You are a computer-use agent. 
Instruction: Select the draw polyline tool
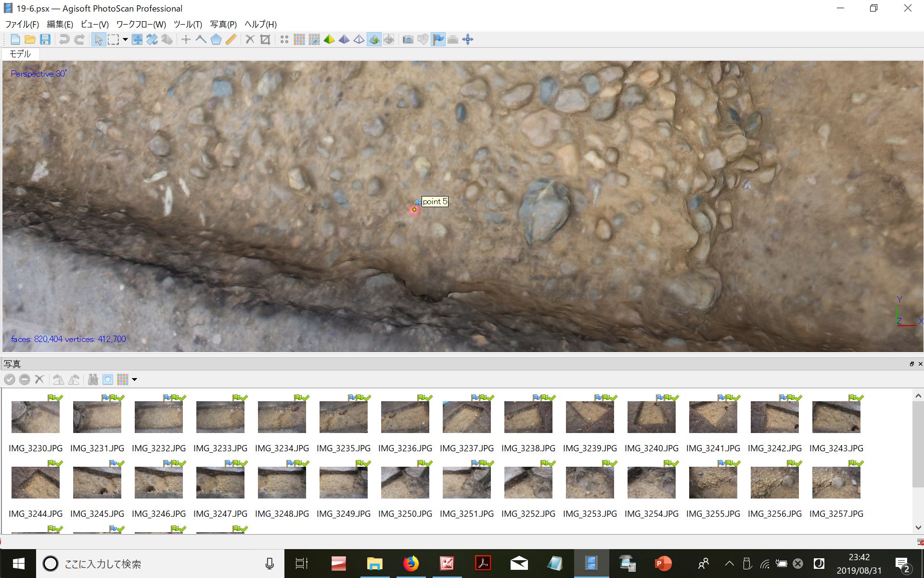[201, 39]
